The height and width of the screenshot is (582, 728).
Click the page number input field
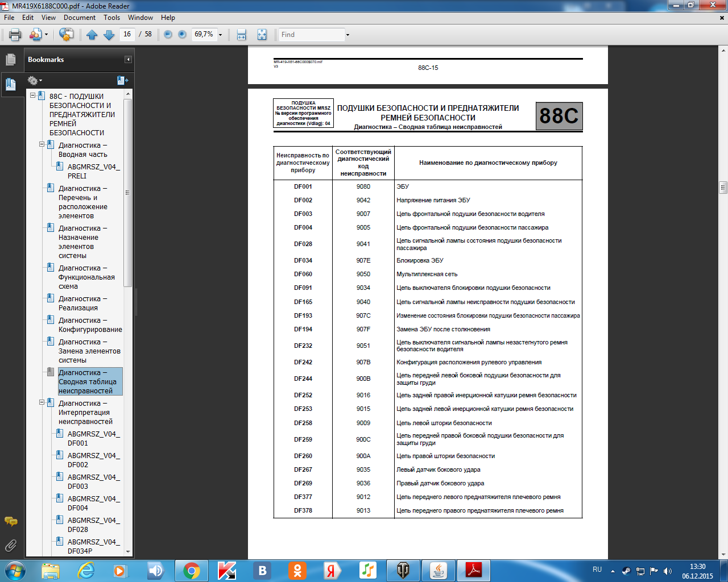[x=127, y=34]
